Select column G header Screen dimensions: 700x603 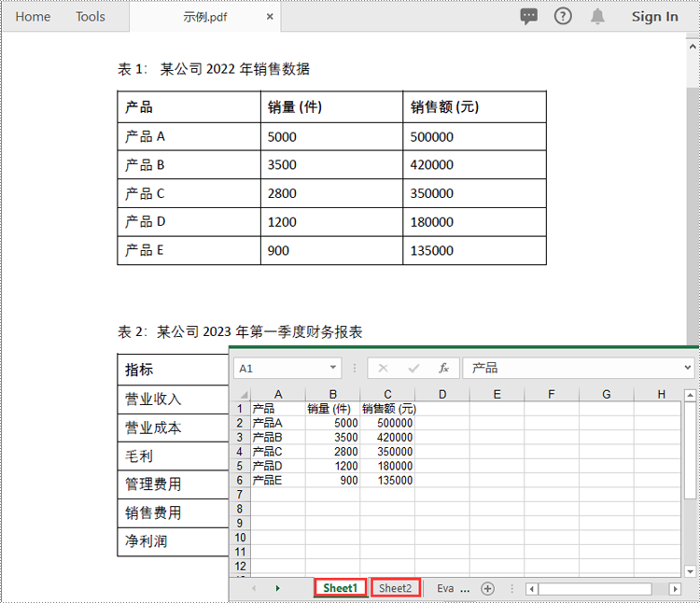pos(607,394)
